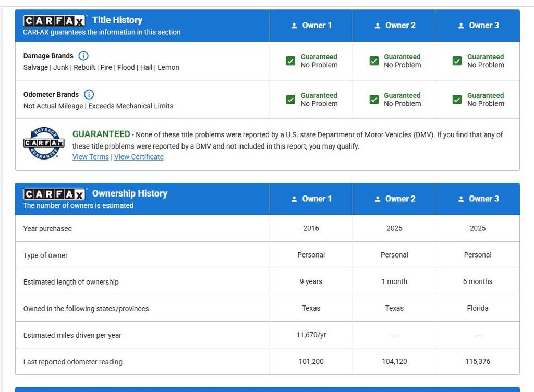Click Owner 2 person icon in Title History
The height and width of the screenshot is (392, 534).
click(x=378, y=26)
